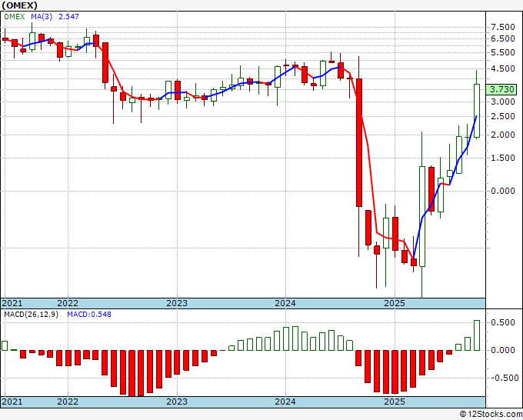Click the 2021 label on MACD timeline
523x420 pixels.
[x=12, y=402]
